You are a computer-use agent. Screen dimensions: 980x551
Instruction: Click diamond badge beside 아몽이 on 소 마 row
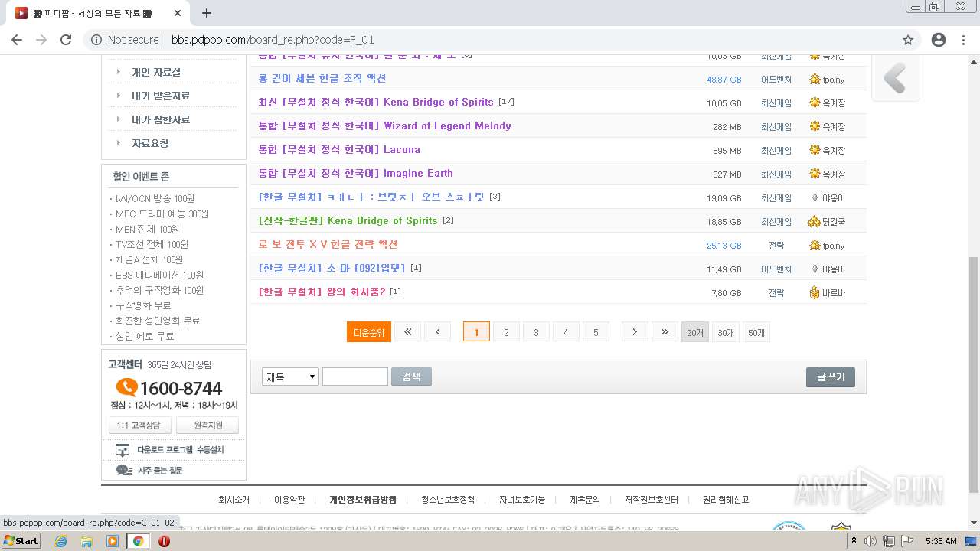[815, 269]
